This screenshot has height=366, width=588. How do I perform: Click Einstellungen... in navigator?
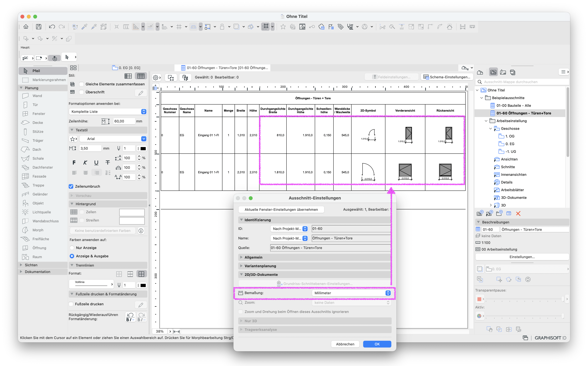coord(522,257)
